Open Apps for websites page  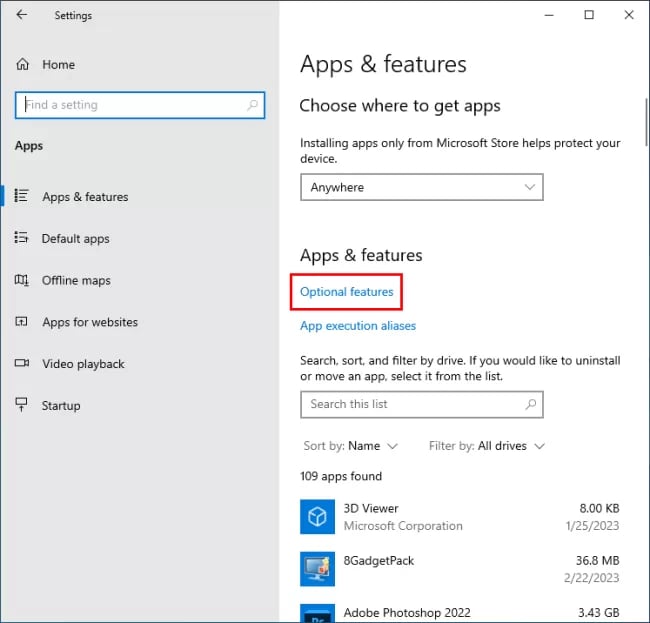pos(90,322)
